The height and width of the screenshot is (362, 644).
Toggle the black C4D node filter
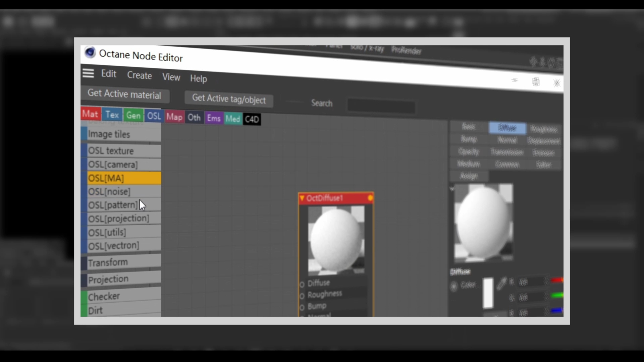pyautogui.click(x=252, y=119)
